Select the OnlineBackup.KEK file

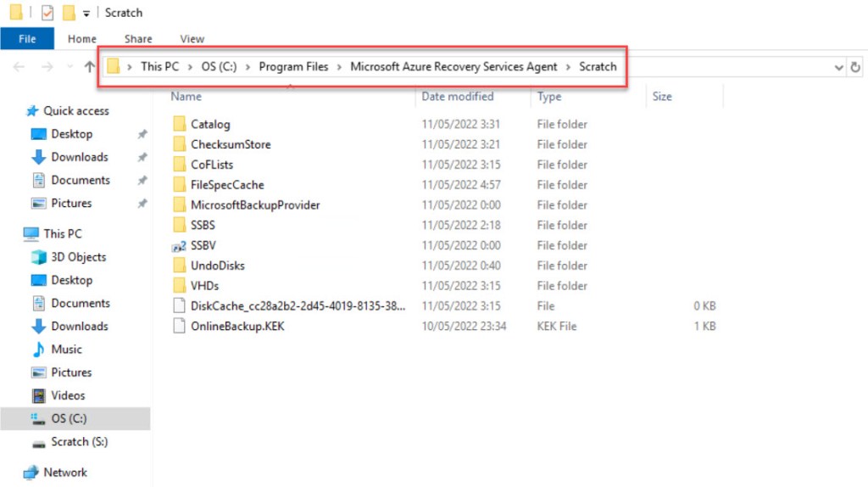[237, 326]
